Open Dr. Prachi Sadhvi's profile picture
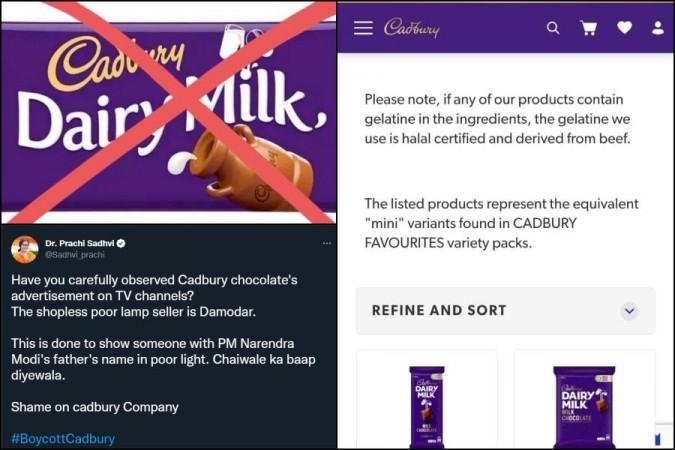675x450 pixels. 25,249
